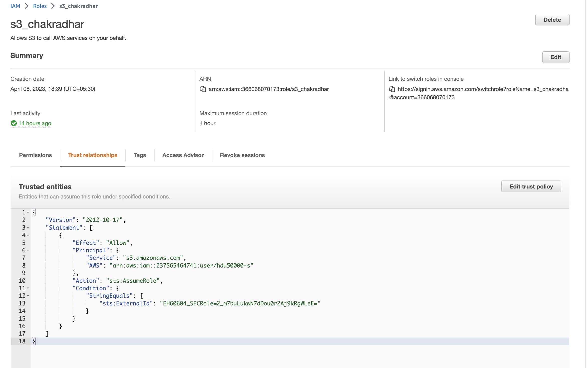This screenshot has width=588, height=368.
Task: Copy the switch-role console link icon
Action: [392, 89]
